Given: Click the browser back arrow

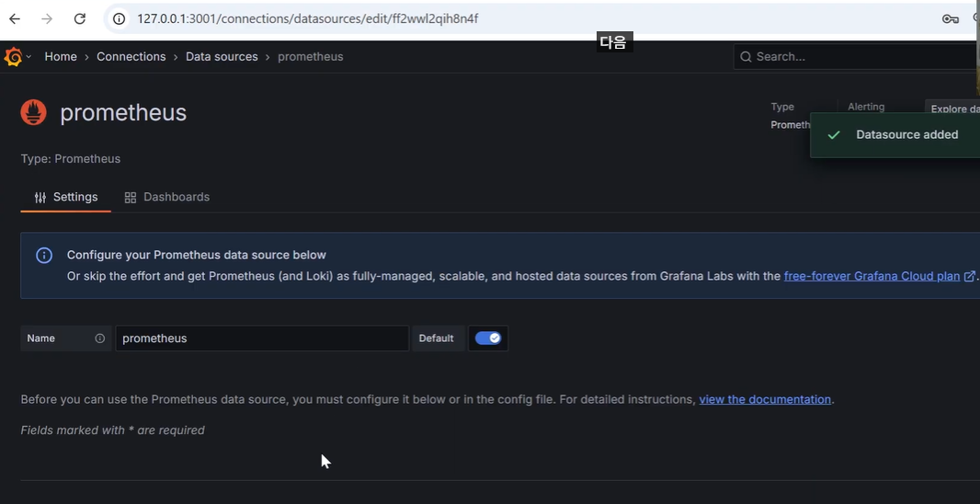Looking at the screenshot, I should [15, 18].
